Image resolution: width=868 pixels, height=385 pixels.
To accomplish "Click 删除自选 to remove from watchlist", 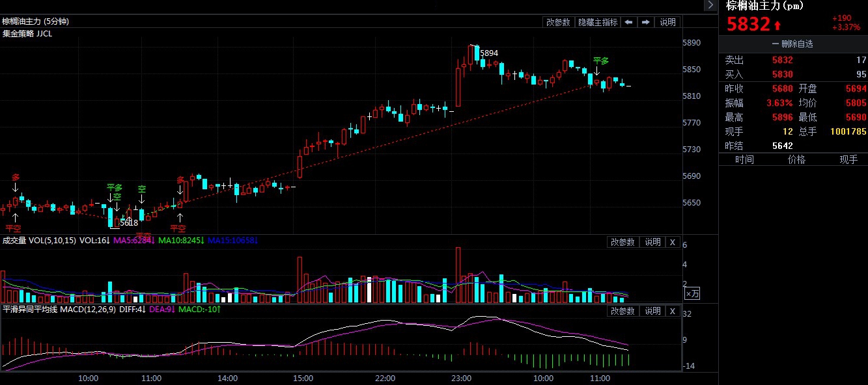I will 792,44.
